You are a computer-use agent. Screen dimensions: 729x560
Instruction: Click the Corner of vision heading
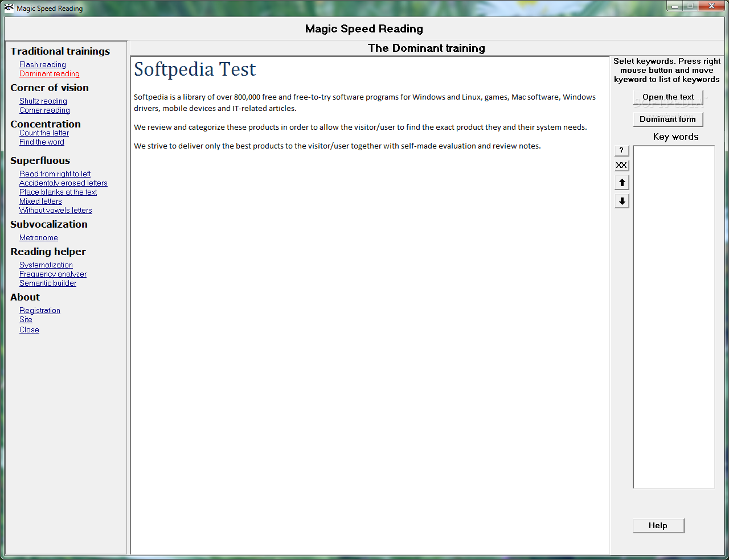[x=50, y=88]
